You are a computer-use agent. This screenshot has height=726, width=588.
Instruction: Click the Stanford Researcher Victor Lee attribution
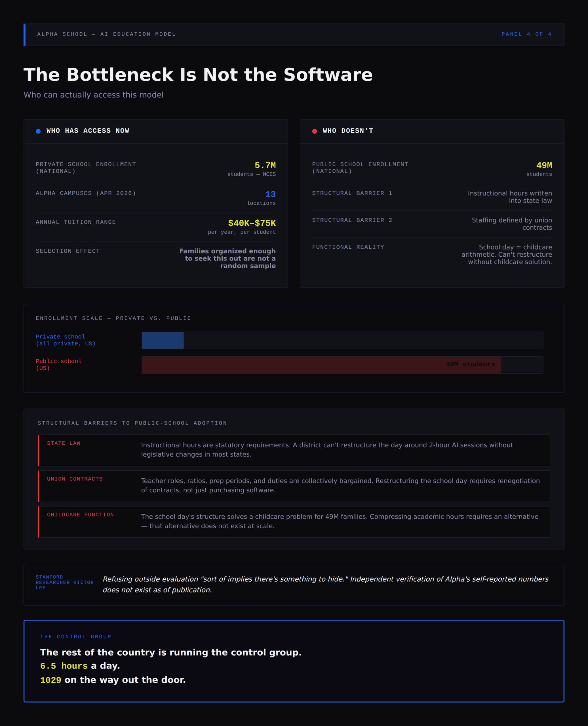pyautogui.click(x=65, y=583)
